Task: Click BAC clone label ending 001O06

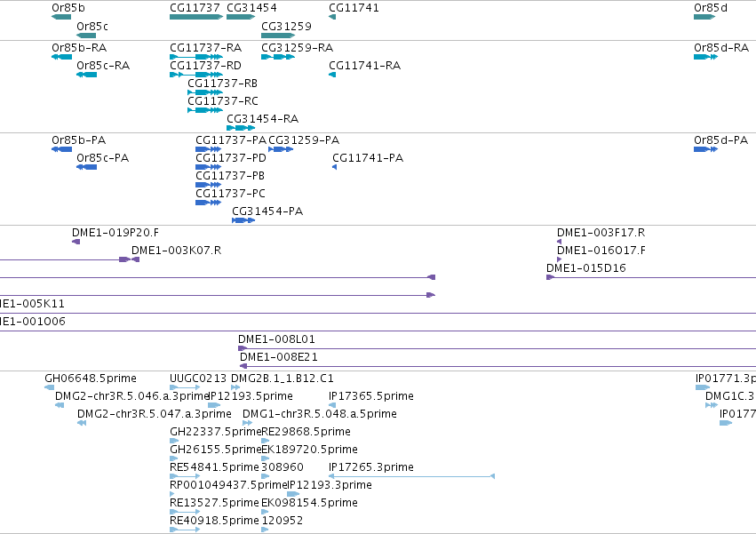Action: tap(32, 322)
